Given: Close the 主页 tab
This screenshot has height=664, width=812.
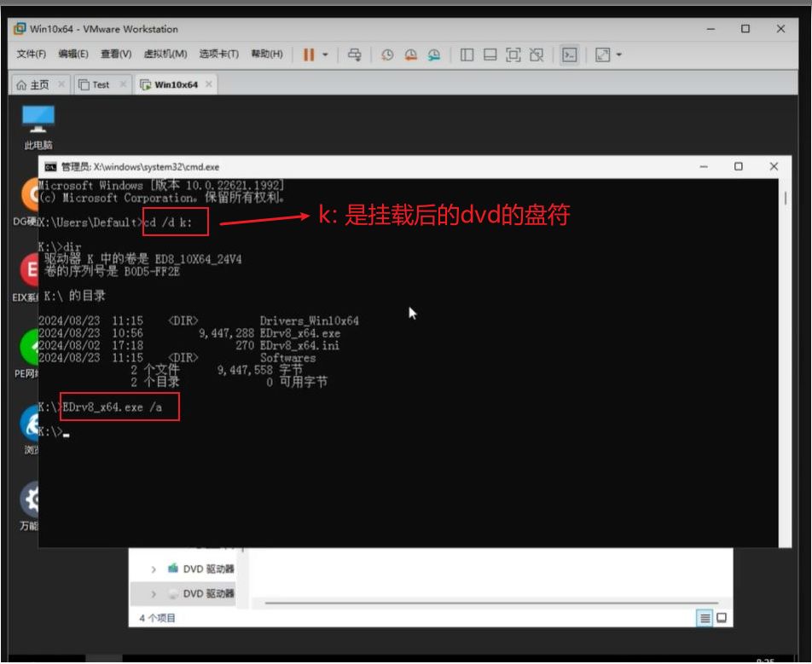Looking at the screenshot, I should pyautogui.click(x=61, y=84).
